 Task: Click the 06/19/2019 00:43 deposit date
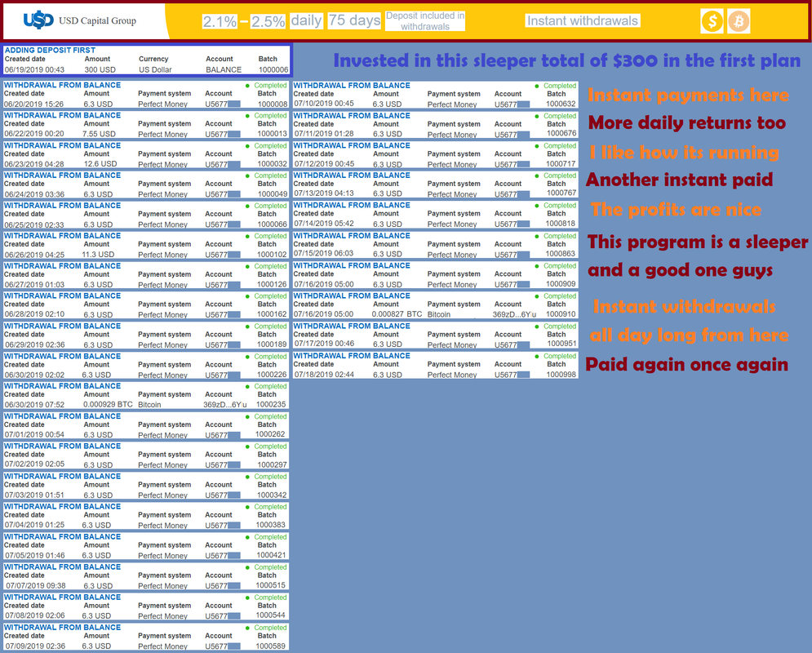point(35,69)
